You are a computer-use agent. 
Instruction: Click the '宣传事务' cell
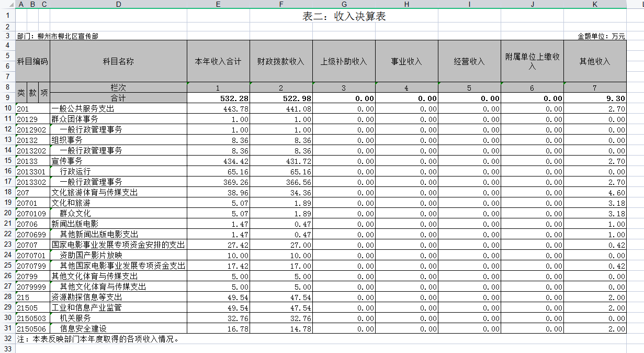[x=118, y=161]
